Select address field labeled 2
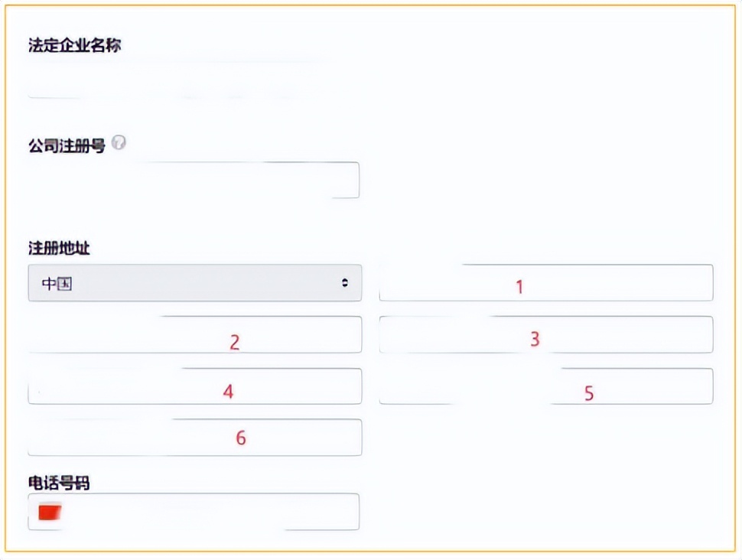 195,334
